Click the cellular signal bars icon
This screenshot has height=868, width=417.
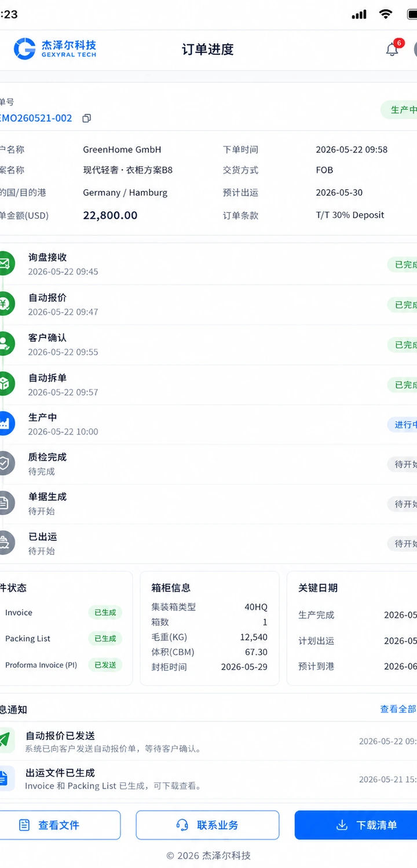pyautogui.click(x=359, y=14)
